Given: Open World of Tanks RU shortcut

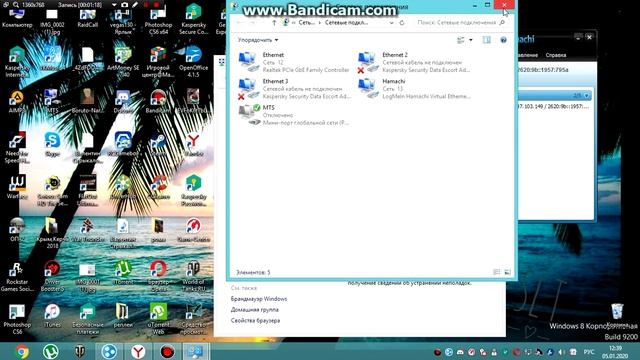Looking at the screenshot, I should point(193,276).
